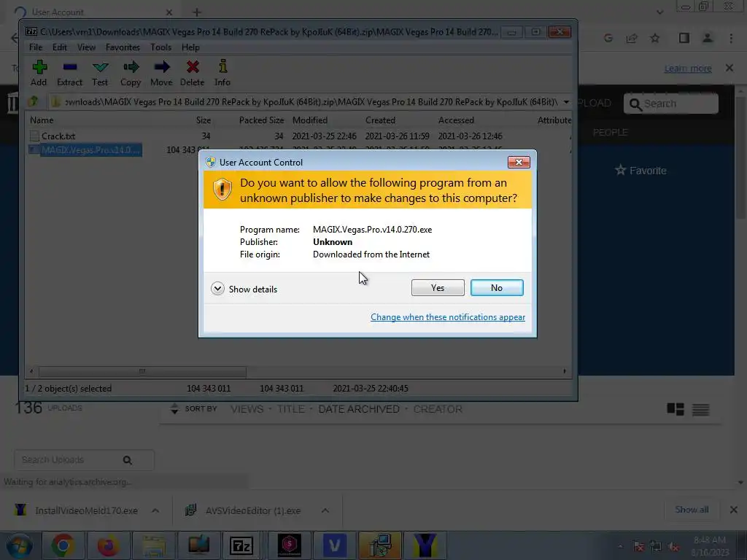This screenshot has width=747, height=560.
Task: Open the View menu in 7-Zip
Action: pos(86,47)
